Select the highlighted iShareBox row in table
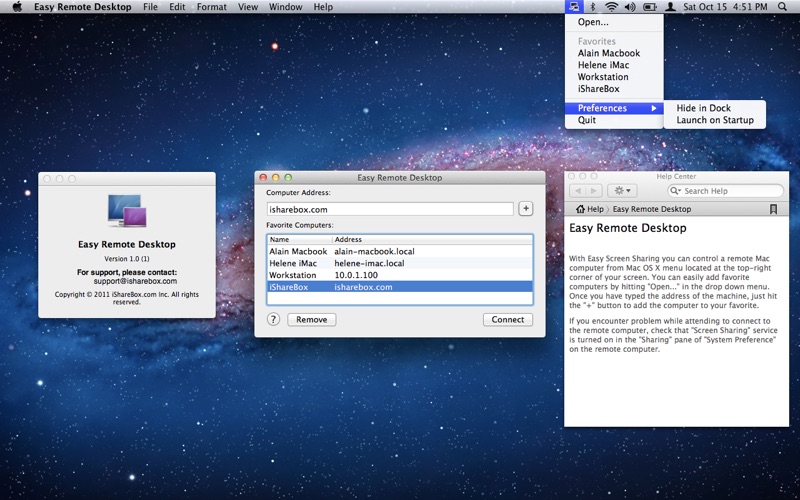This screenshot has height=500, width=800. pos(399,287)
